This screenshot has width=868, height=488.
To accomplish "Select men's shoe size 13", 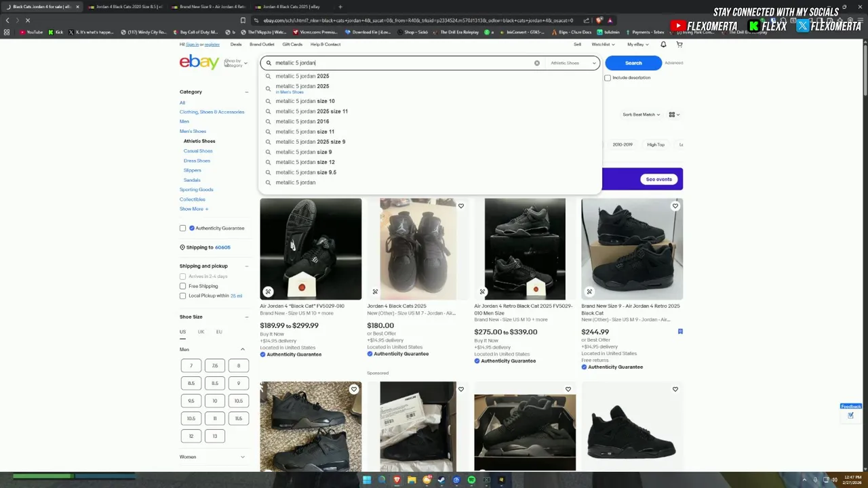I will pyautogui.click(x=215, y=436).
